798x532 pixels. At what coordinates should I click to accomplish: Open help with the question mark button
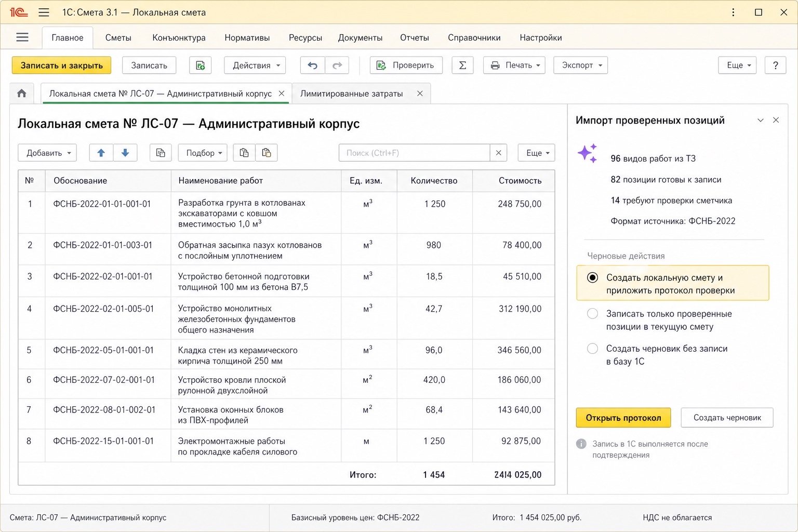775,65
